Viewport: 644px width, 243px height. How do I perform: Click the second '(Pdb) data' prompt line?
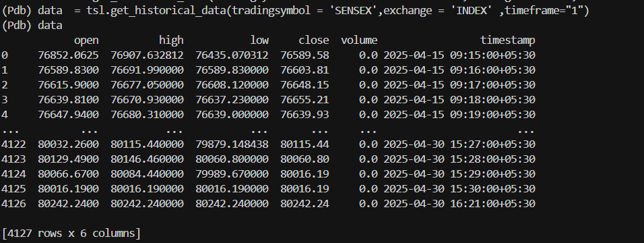pos(32,26)
